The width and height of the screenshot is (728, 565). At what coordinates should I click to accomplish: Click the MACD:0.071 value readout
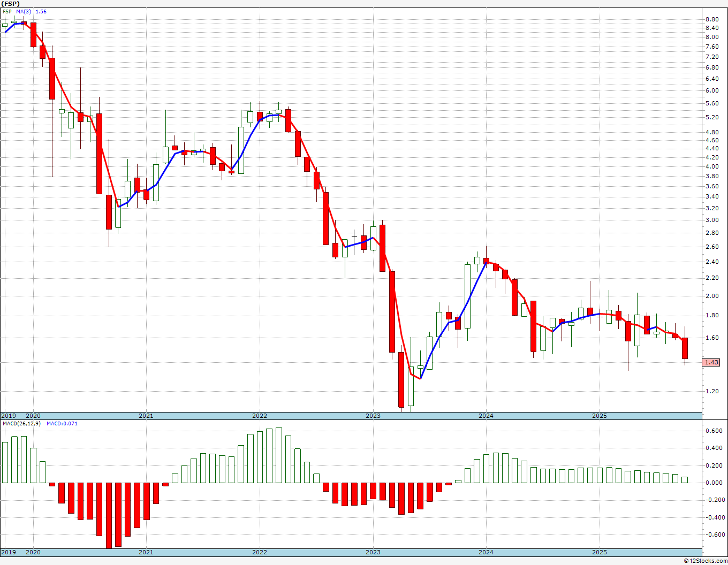coord(62,424)
